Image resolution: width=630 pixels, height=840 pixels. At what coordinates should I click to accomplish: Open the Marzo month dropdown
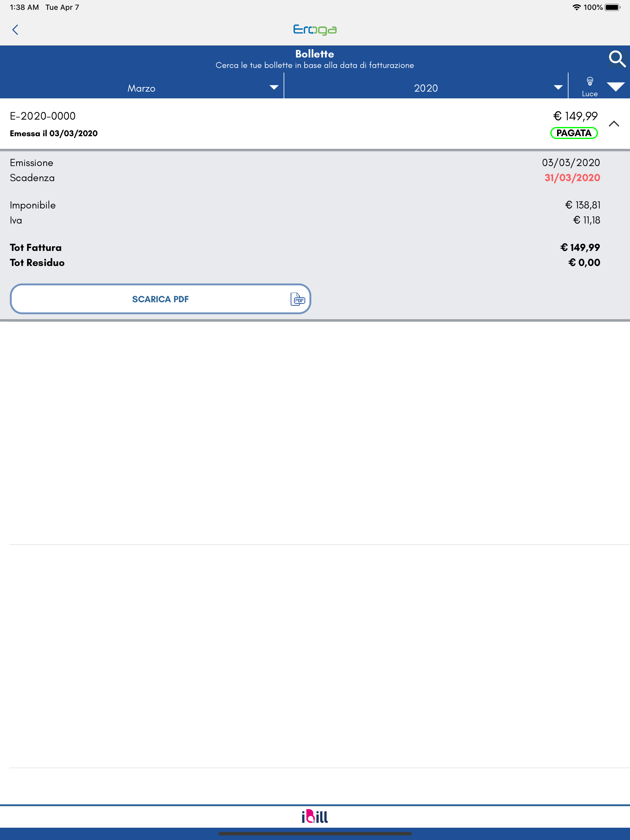coord(142,88)
